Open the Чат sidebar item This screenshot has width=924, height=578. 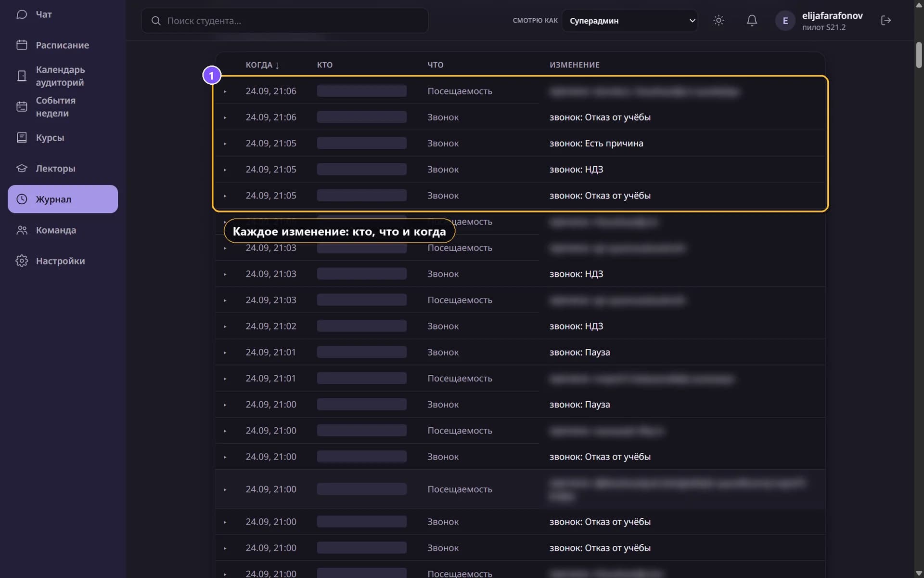click(63, 14)
